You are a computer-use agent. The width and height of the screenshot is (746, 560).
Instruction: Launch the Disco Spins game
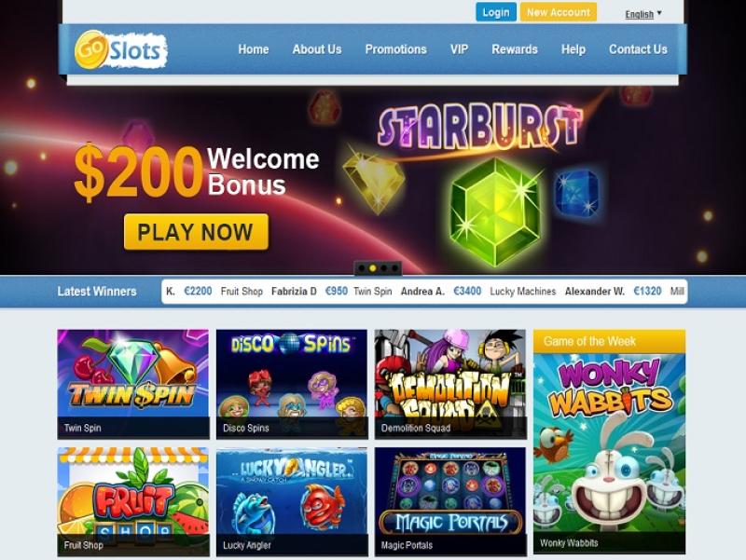coord(292,384)
